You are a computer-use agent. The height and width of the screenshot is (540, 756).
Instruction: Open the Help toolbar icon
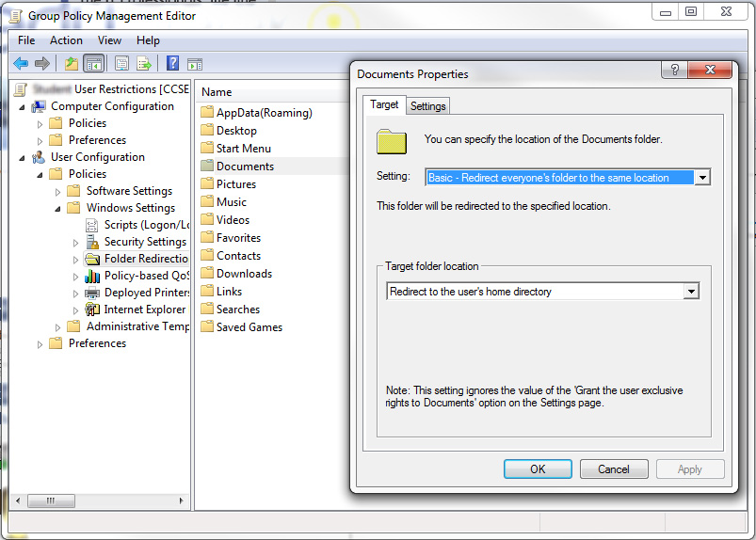pos(172,63)
